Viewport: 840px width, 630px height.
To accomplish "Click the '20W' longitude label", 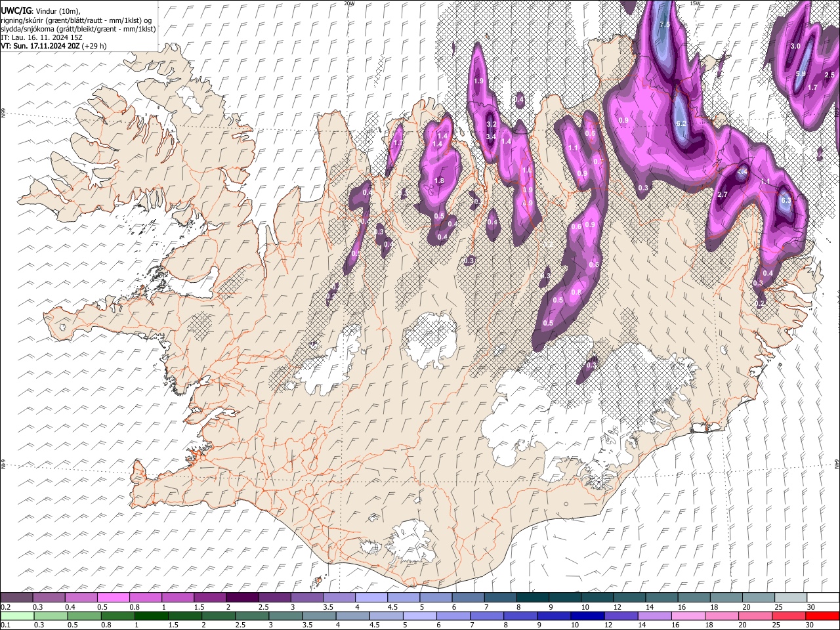I will [x=349, y=3].
